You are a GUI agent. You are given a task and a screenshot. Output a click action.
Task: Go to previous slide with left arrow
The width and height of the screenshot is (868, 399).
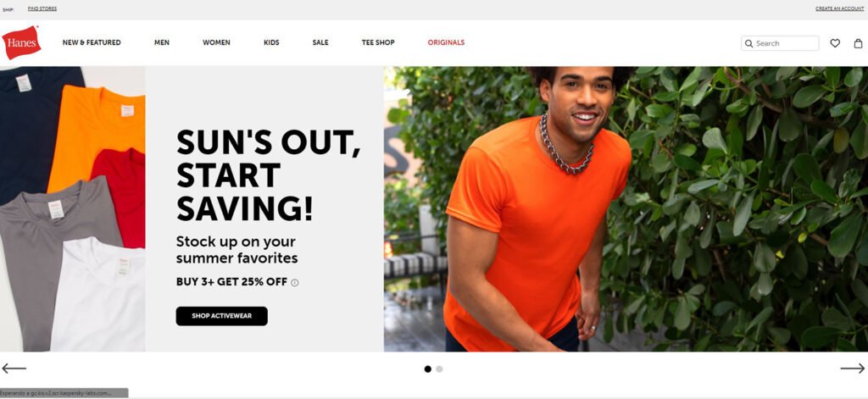[14, 368]
